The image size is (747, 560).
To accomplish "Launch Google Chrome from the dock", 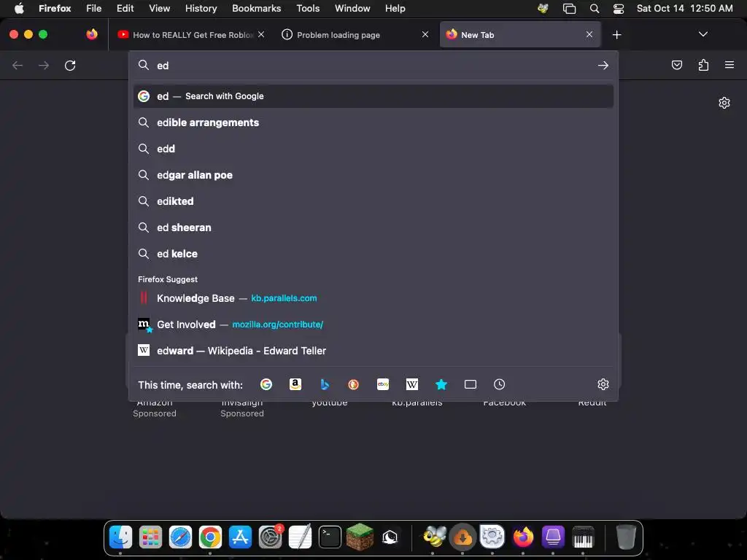I will point(210,537).
